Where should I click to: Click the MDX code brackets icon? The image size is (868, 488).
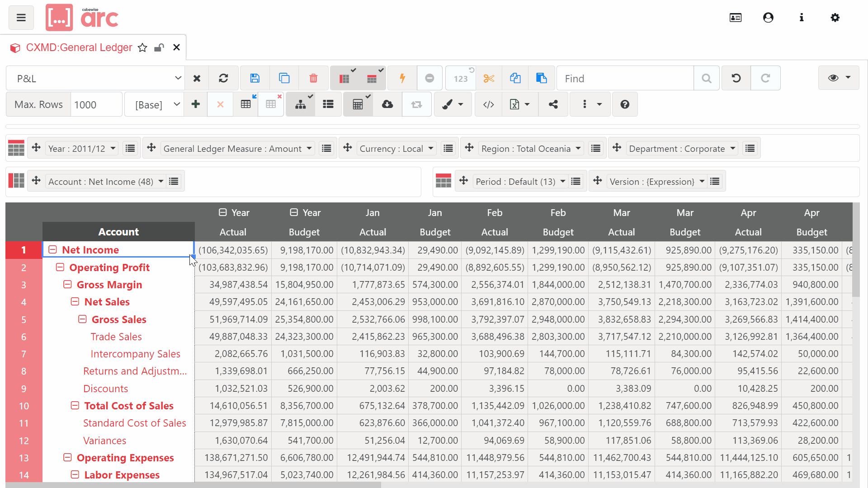[x=488, y=104]
